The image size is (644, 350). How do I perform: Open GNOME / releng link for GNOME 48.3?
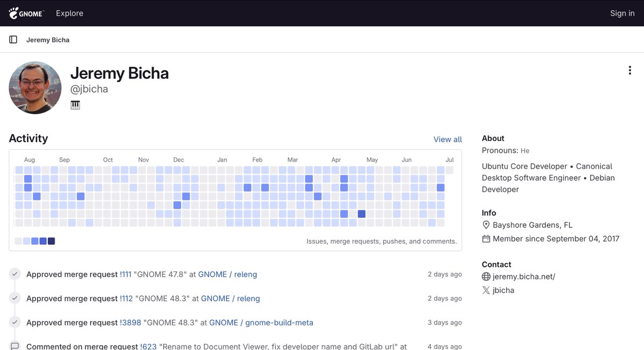point(230,298)
